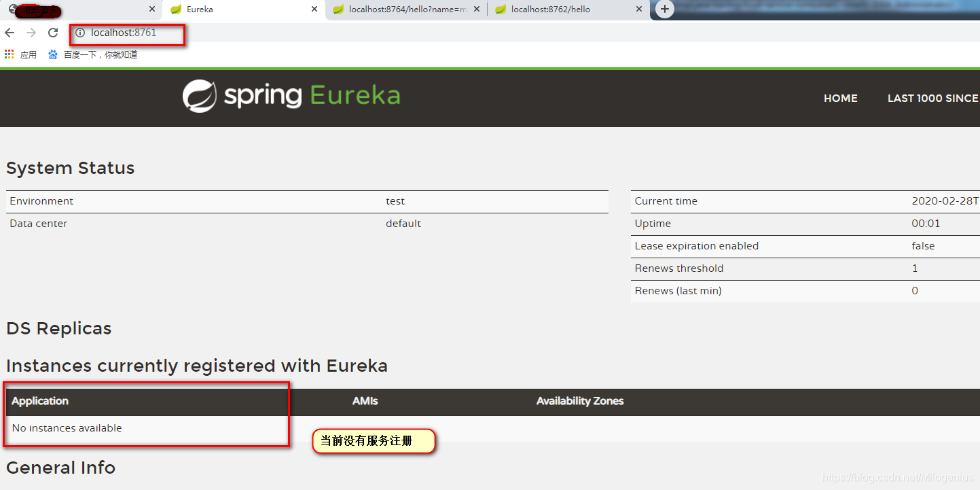Open LAST 1000 SINCE STARTUP link
Screen dimensions: 980x490
[933, 99]
